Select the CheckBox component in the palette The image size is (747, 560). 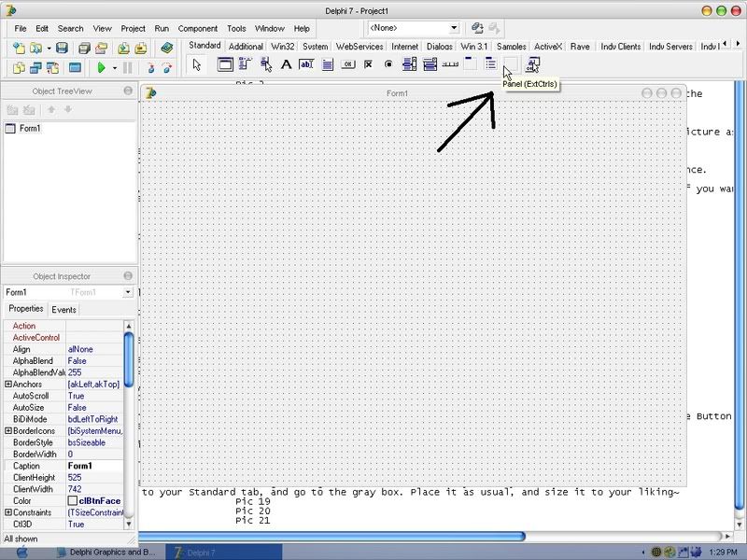(x=368, y=64)
